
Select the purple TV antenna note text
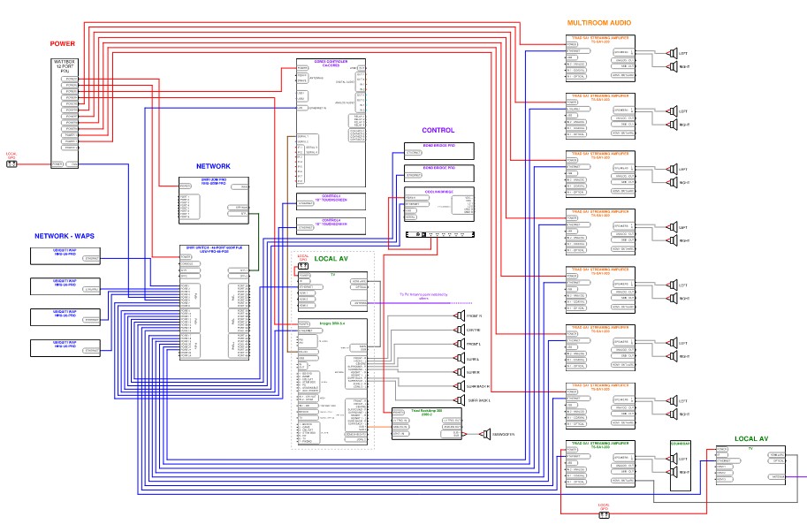coord(426,296)
